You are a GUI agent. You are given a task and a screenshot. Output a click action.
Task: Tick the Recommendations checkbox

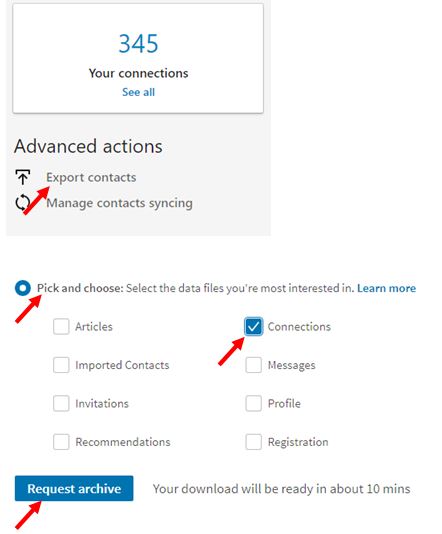(x=61, y=442)
